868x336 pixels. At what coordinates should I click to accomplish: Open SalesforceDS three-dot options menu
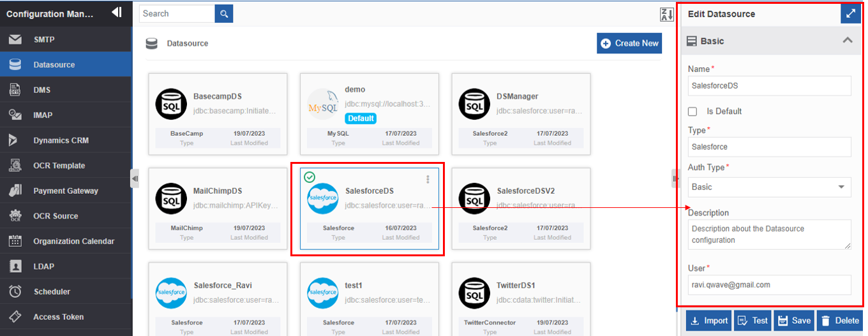pos(428,180)
